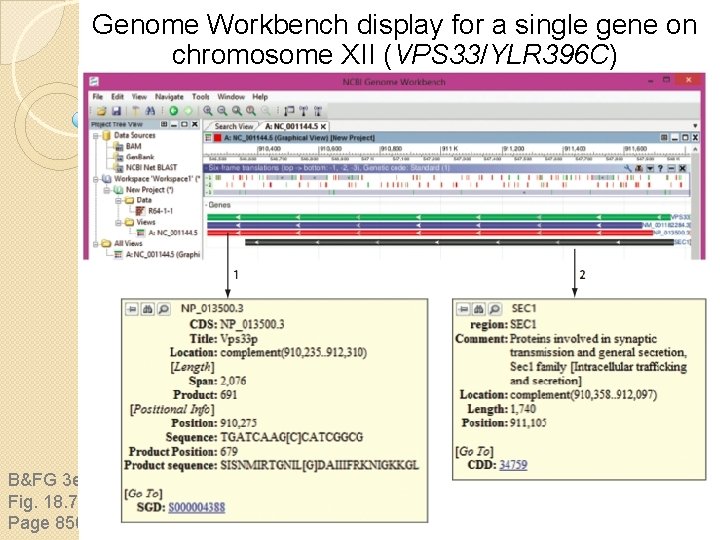The image size is (720, 540).
Task: Collapse the New Project tree node
Action: 107,190
